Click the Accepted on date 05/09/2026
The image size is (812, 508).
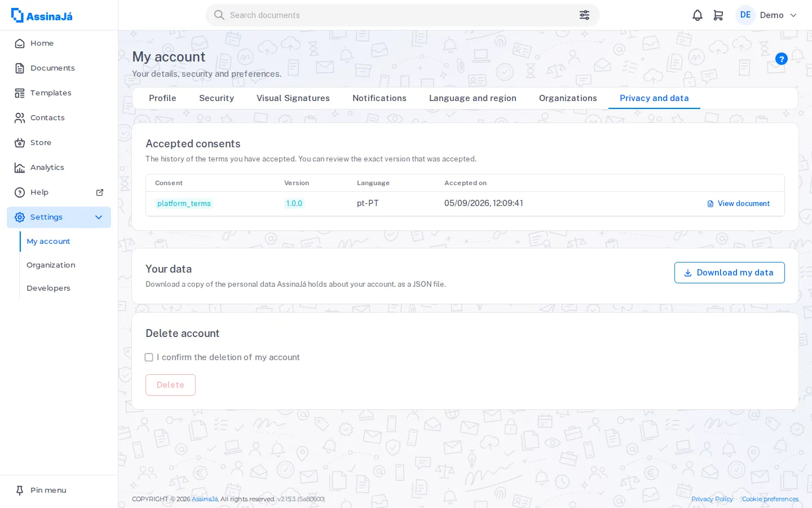(484, 203)
